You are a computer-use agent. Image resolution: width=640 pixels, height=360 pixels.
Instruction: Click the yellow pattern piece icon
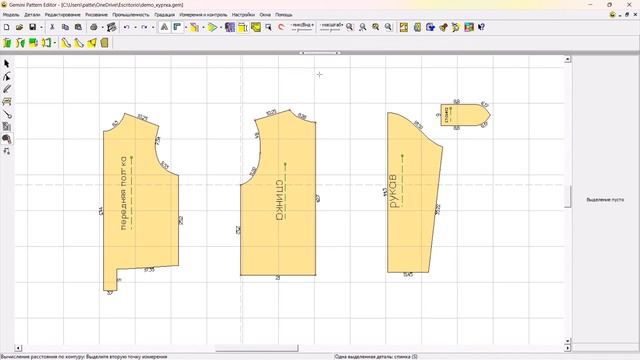pos(195,27)
